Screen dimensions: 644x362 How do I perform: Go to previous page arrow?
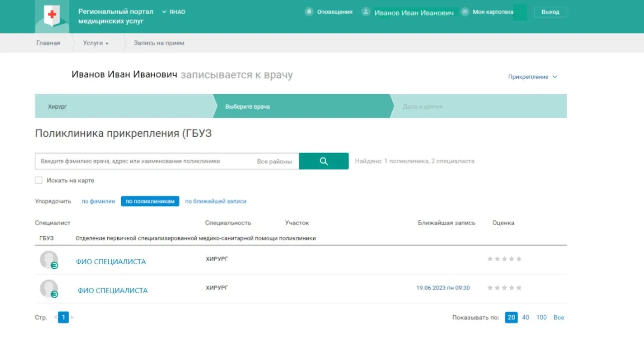click(x=55, y=318)
